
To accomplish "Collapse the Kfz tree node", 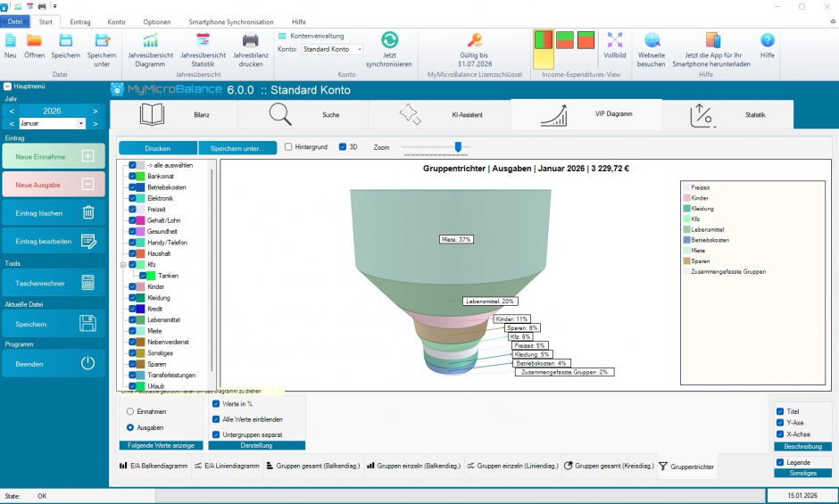I will click(122, 265).
